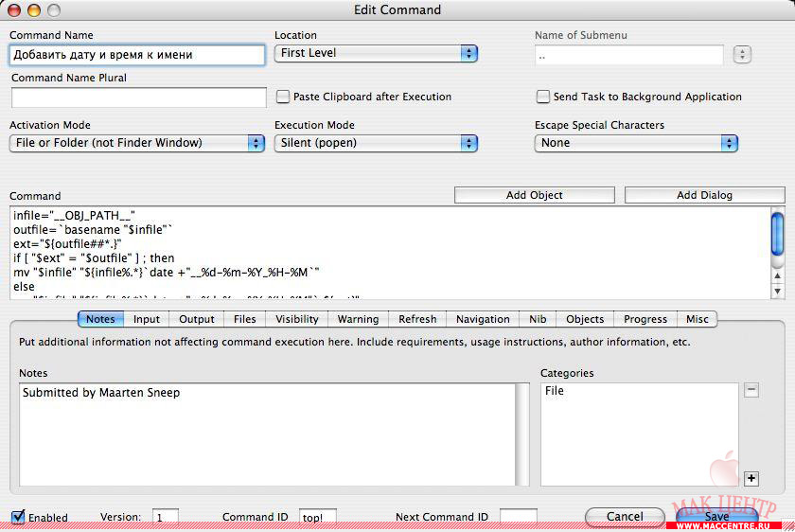
Task: Click the ext="${outfile##*.}" script line
Action: (67, 244)
